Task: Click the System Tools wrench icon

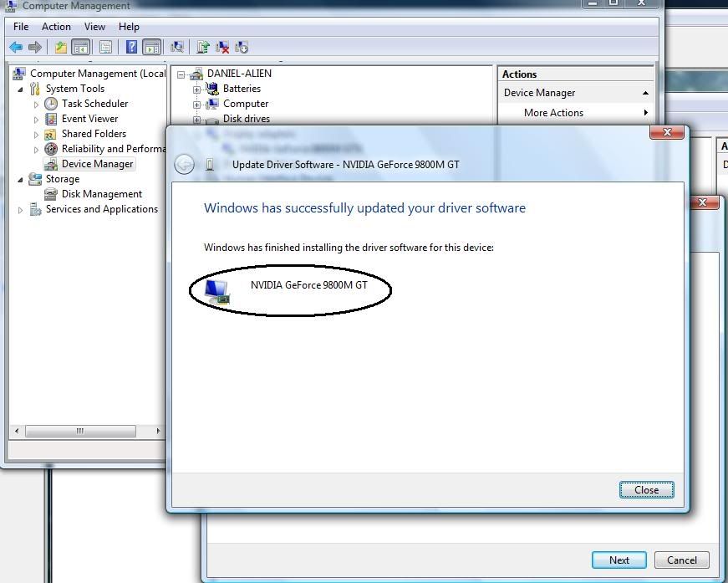Action: [35, 89]
